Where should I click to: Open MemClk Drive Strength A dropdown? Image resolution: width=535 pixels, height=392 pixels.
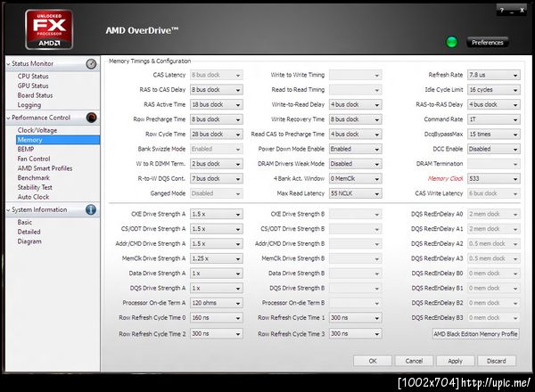click(x=217, y=258)
